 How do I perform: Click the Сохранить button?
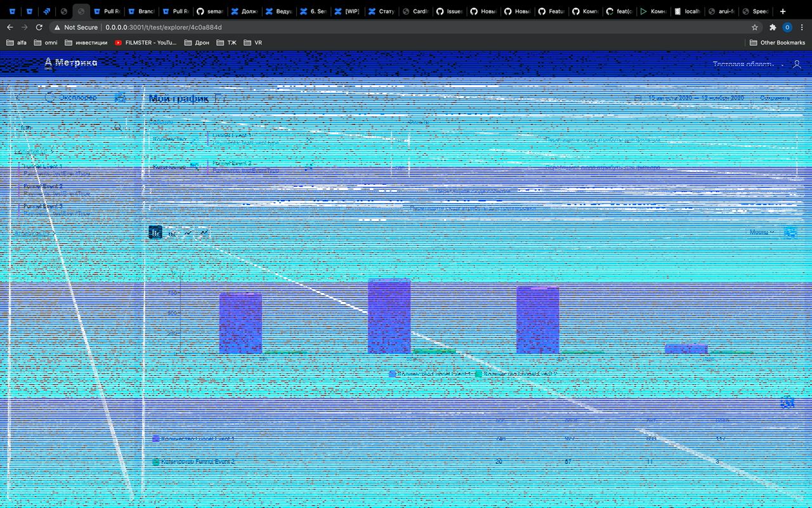tap(775, 98)
